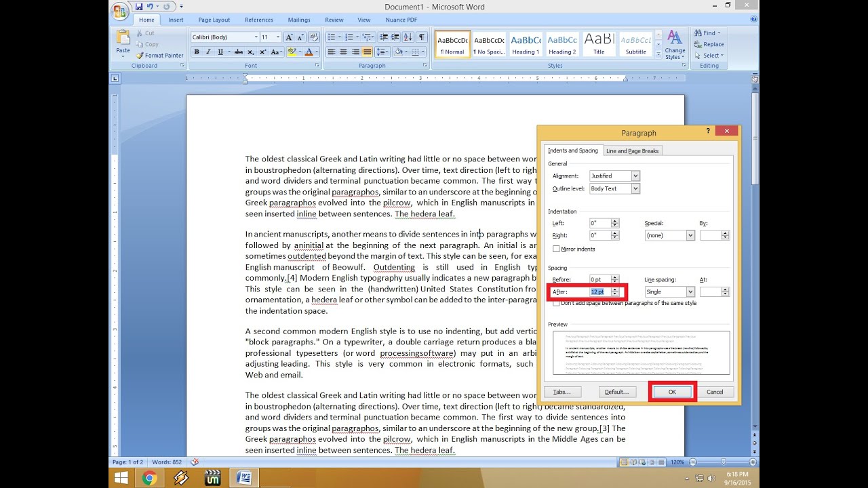Click the Sort icon
The image size is (868, 488).
pos(410,37)
